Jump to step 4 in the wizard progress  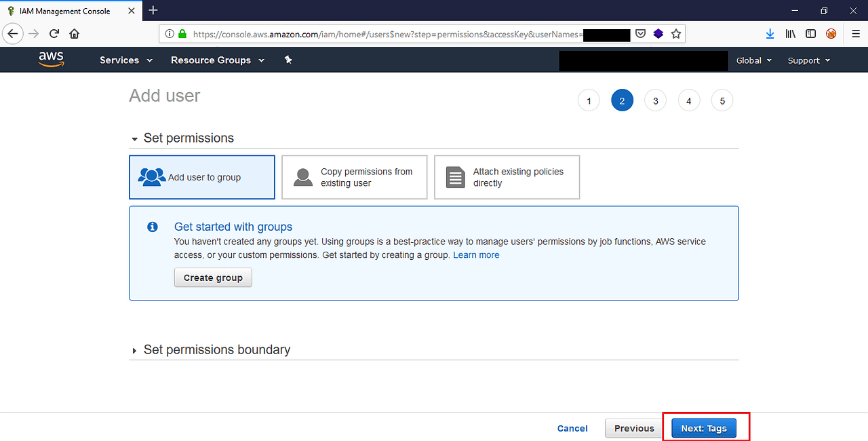689,100
